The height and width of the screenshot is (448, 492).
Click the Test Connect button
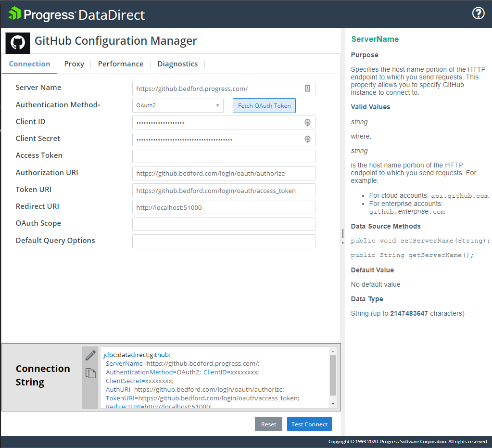[x=309, y=424]
